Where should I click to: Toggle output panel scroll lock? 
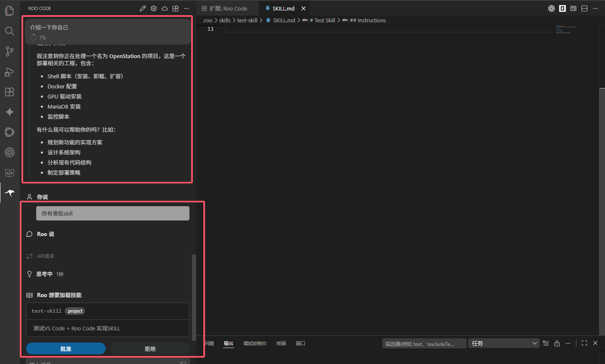(557, 343)
